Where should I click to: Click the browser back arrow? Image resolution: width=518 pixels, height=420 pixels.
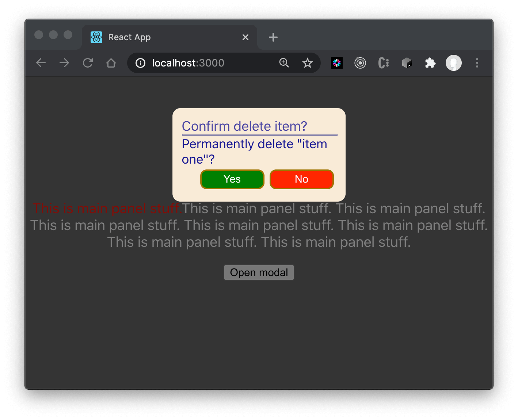(x=41, y=63)
